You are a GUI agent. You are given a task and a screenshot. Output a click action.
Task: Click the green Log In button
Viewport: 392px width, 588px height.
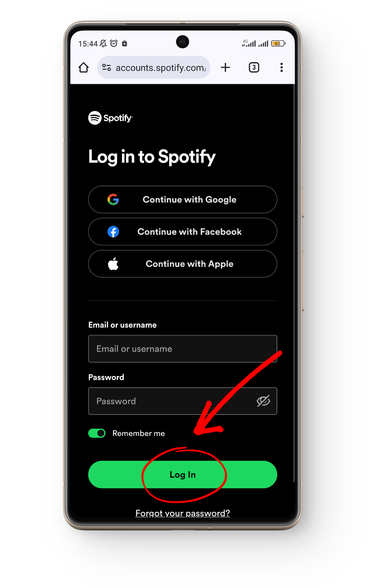tap(183, 475)
